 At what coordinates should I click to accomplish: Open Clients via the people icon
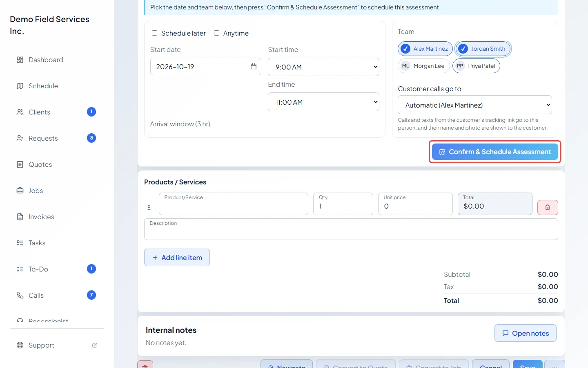pyautogui.click(x=20, y=112)
